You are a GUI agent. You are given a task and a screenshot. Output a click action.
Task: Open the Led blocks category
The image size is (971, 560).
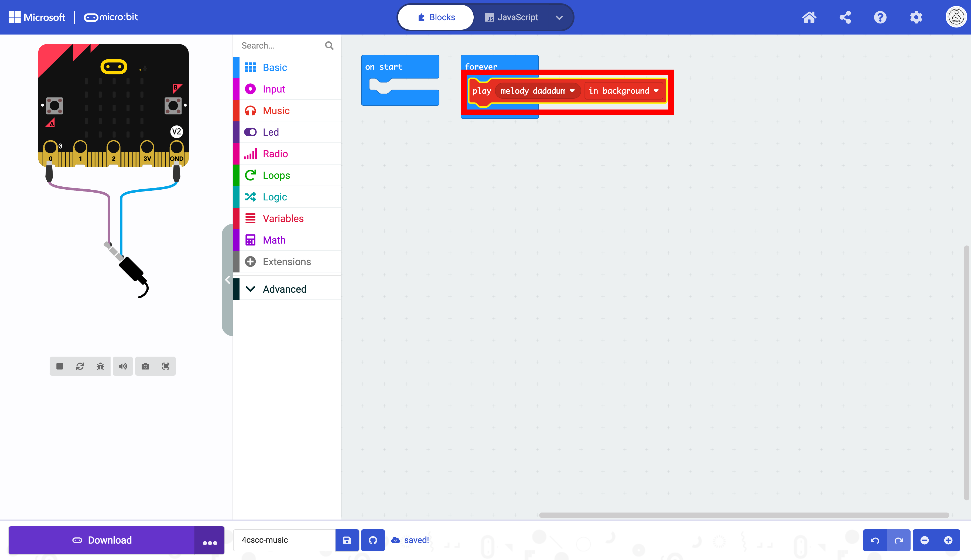[287, 132]
